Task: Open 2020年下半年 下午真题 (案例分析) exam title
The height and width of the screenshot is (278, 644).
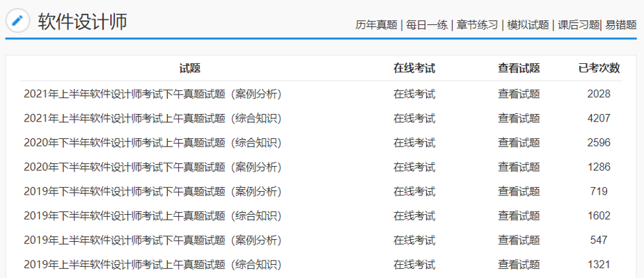Action: 152,167
